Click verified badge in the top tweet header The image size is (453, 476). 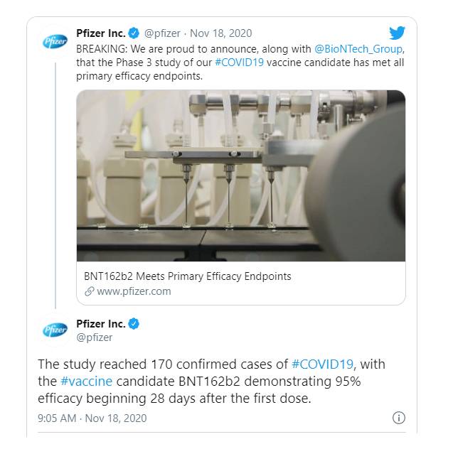tap(135, 33)
